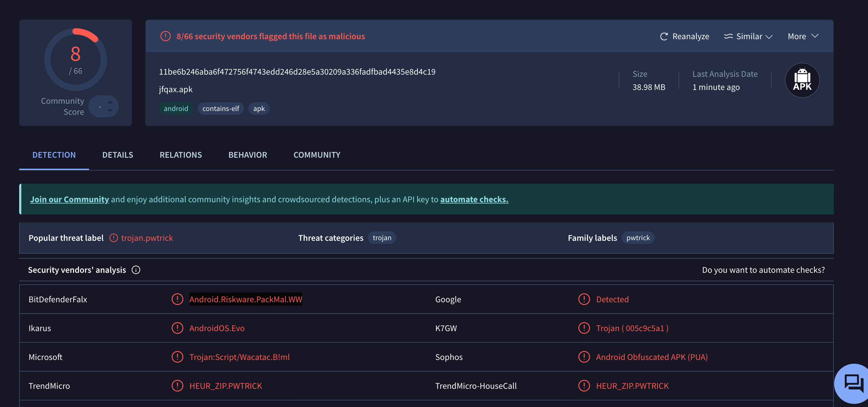The width and height of the screenshot is (868, 407).
Task: Expand the Similar dropdown
Action: point(748,36)
